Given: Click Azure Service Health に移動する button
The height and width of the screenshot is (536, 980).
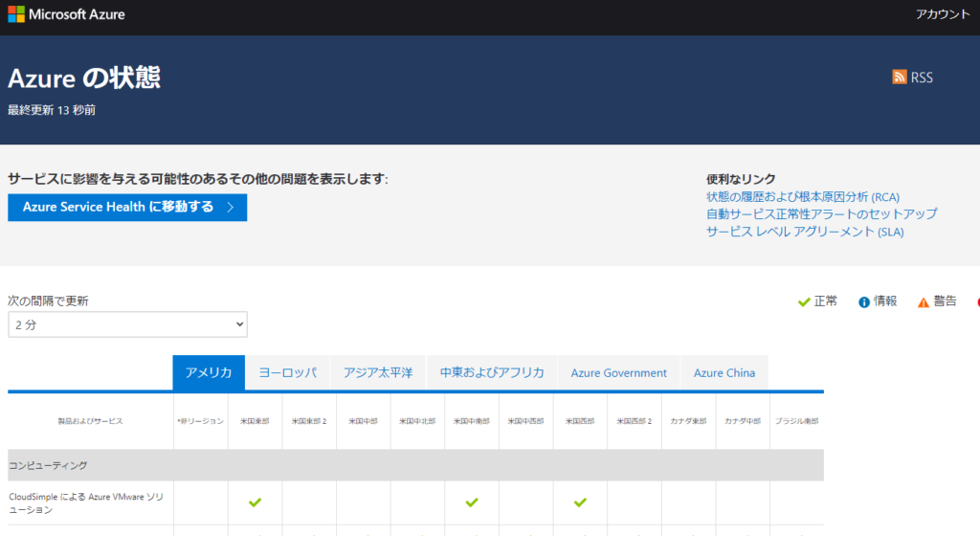Looking at the screenshot, I should 127,208.
